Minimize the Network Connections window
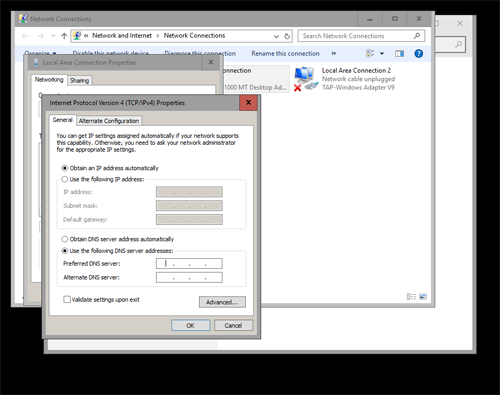This screenshot has height=395, width=500. tap(370, 19)
